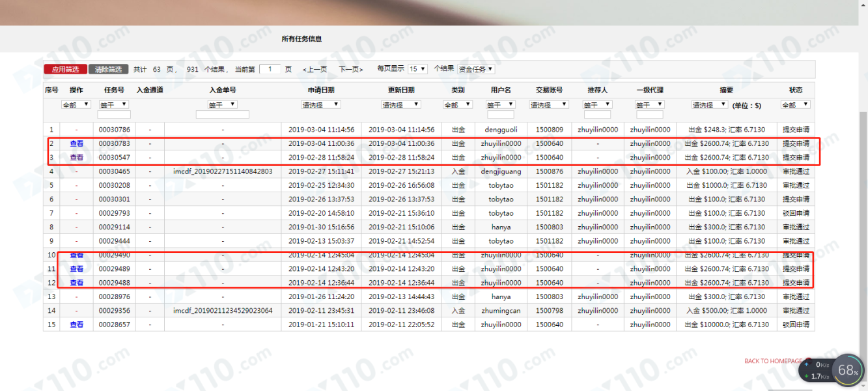Click the 入金单号 filter text box
This screenshot has height=391, width=868.
click(222, 115)
